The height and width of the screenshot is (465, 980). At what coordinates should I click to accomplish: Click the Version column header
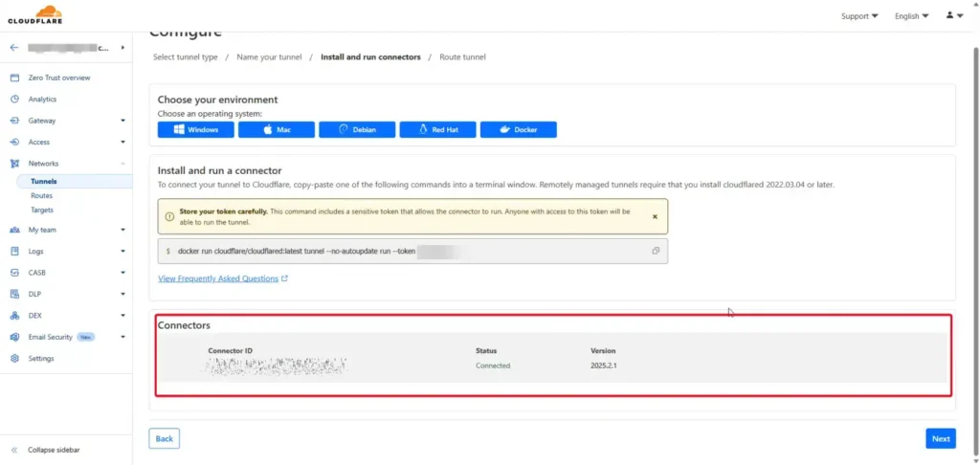603,350
